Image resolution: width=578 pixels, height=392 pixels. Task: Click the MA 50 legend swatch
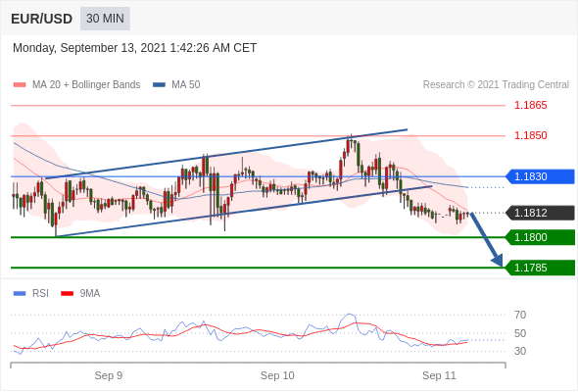159,85
